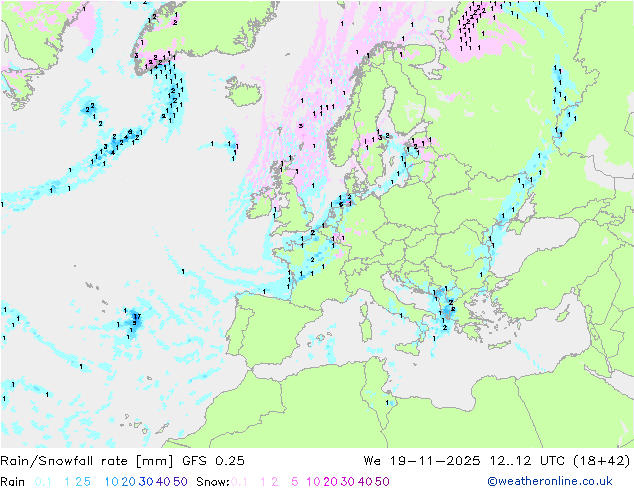Screen dimensions: 634x490
Task: Pick the snow legend value 10
Action: (x=313, y=482)
